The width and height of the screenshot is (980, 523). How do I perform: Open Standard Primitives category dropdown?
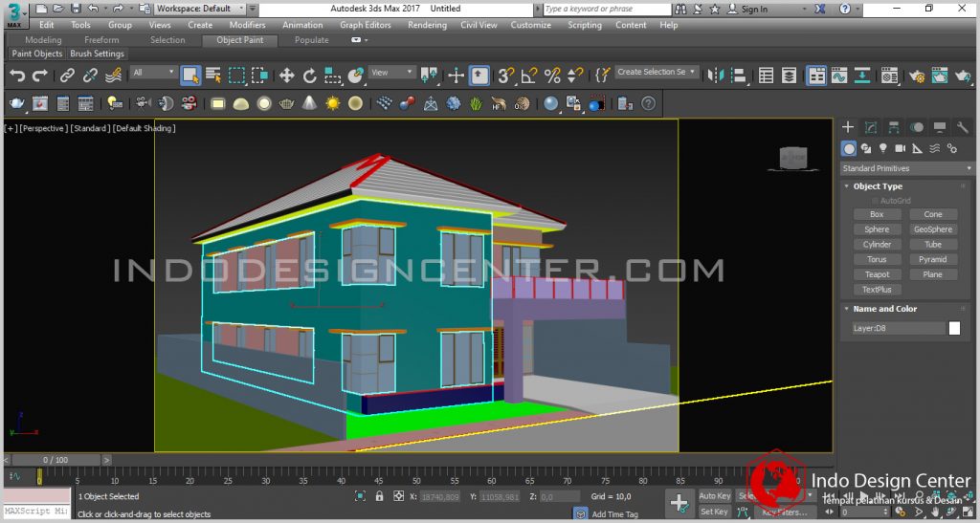(906, 168)
